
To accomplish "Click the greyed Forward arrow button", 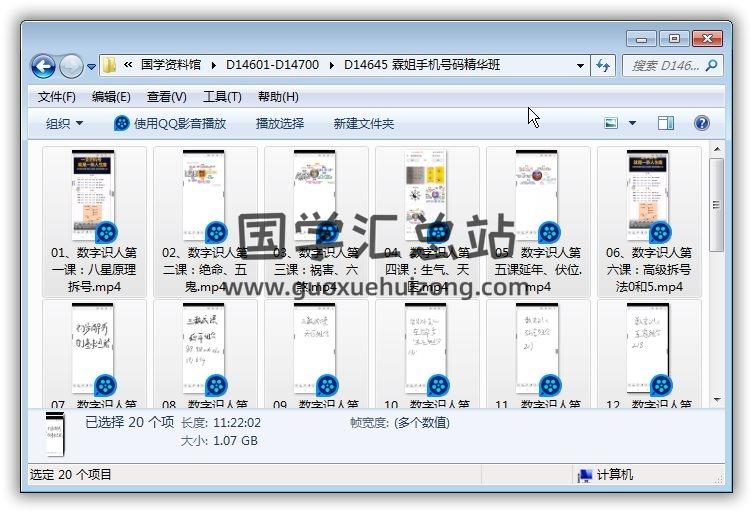I will click(71, 66).
